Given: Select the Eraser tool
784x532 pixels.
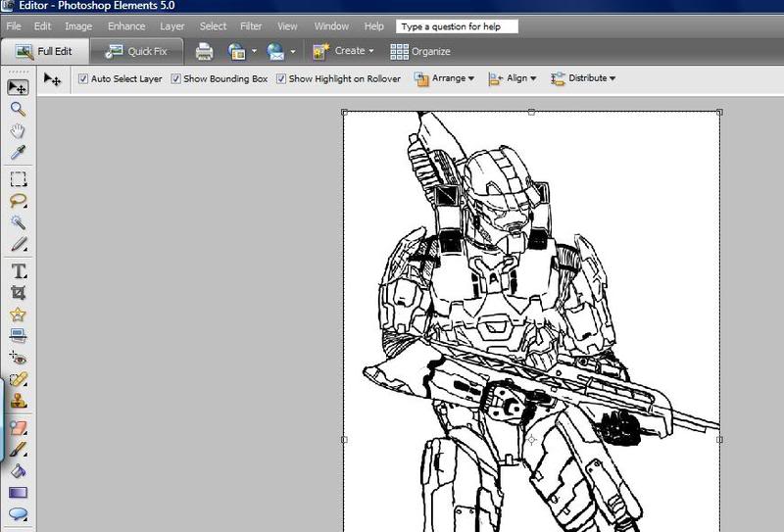Looking at the screenshot, I should [18, 428].
